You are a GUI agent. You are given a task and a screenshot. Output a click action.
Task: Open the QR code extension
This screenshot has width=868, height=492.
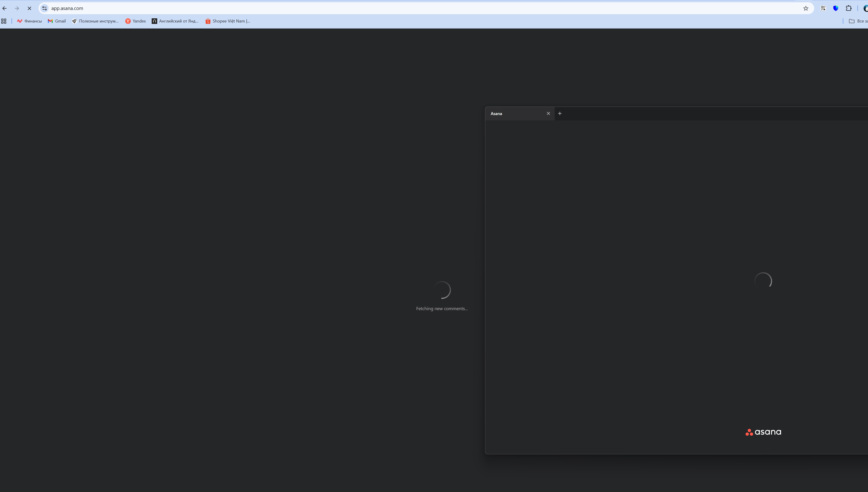coord(823,8)
